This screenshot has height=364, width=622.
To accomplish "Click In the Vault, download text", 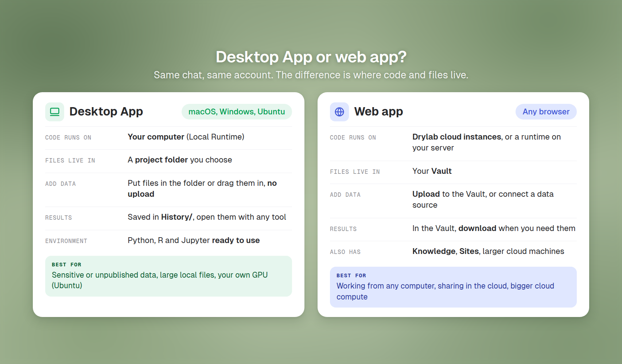I will [494, 228].
